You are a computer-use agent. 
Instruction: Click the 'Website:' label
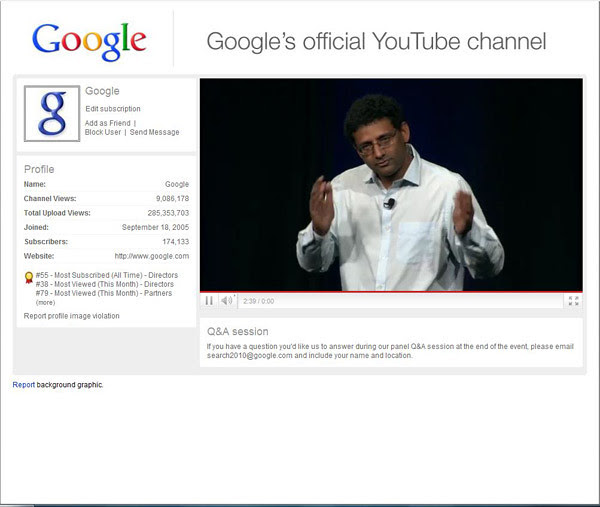39,256
